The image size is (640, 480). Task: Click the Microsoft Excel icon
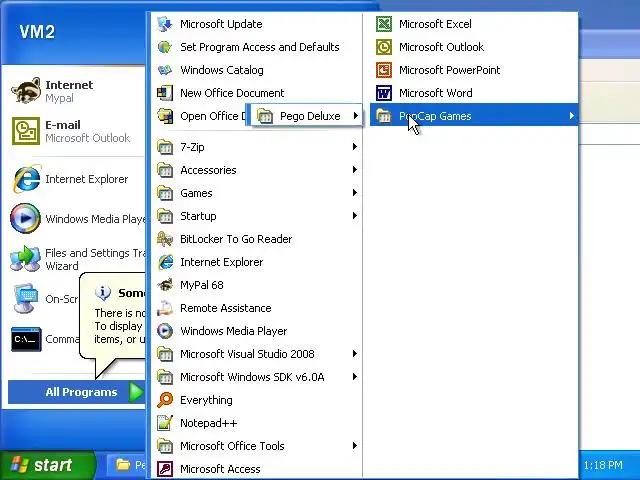pyautogui.click(x=384, y=24)
